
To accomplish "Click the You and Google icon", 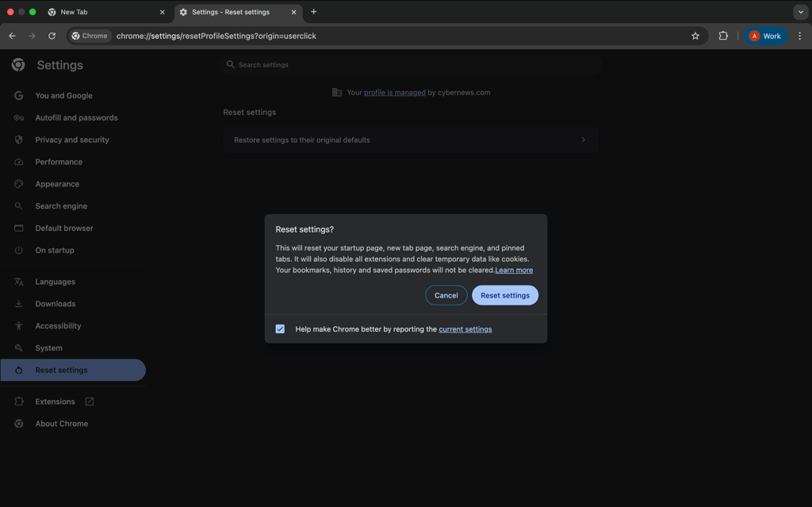I will 19,95.
